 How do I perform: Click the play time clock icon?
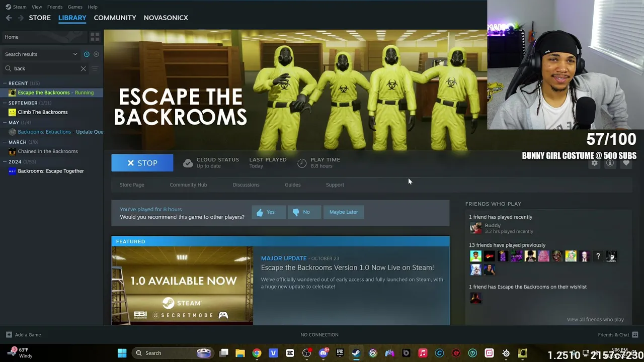pos(302,163)
